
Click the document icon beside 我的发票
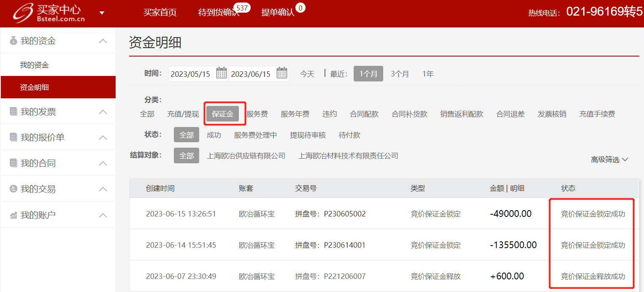coord(14,112)
